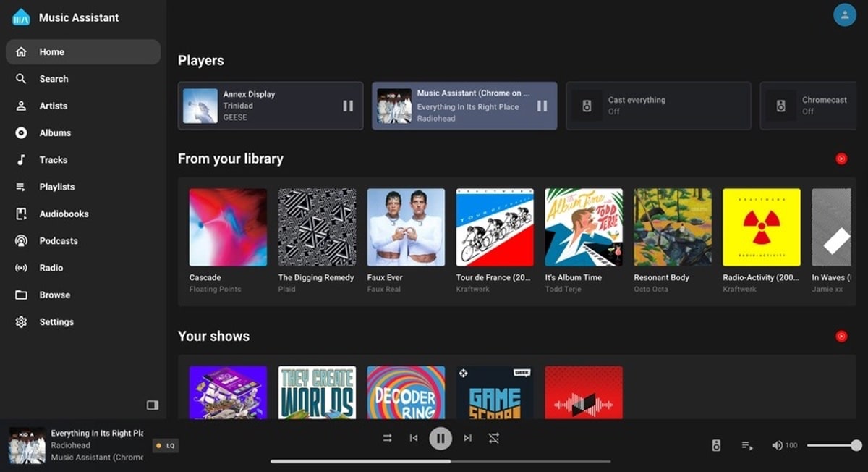
Task: Open Audiobooks from the sidebar
Action: tap(64, 214)
